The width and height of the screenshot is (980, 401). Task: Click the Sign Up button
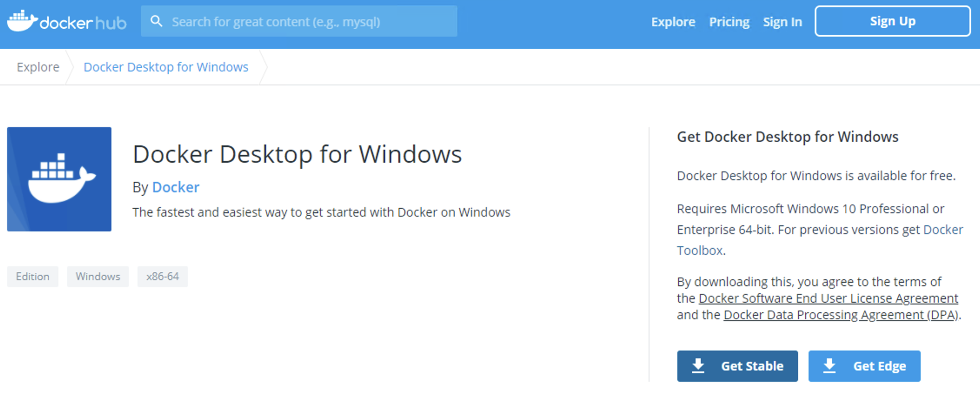[893, 21]
